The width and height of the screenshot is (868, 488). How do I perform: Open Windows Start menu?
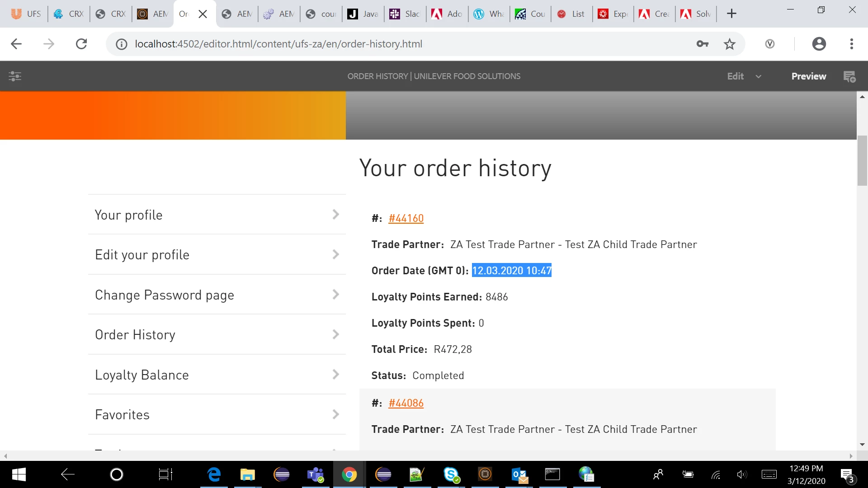19,474
